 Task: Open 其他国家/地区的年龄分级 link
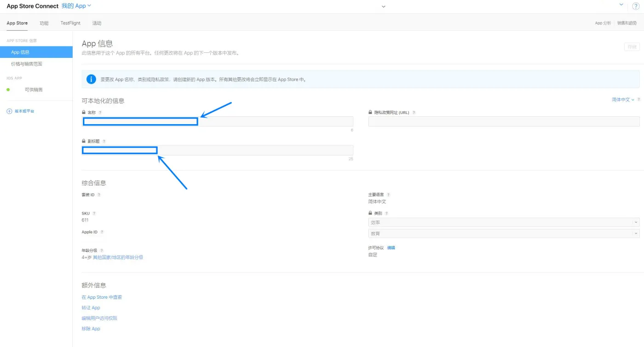point(118,257)
